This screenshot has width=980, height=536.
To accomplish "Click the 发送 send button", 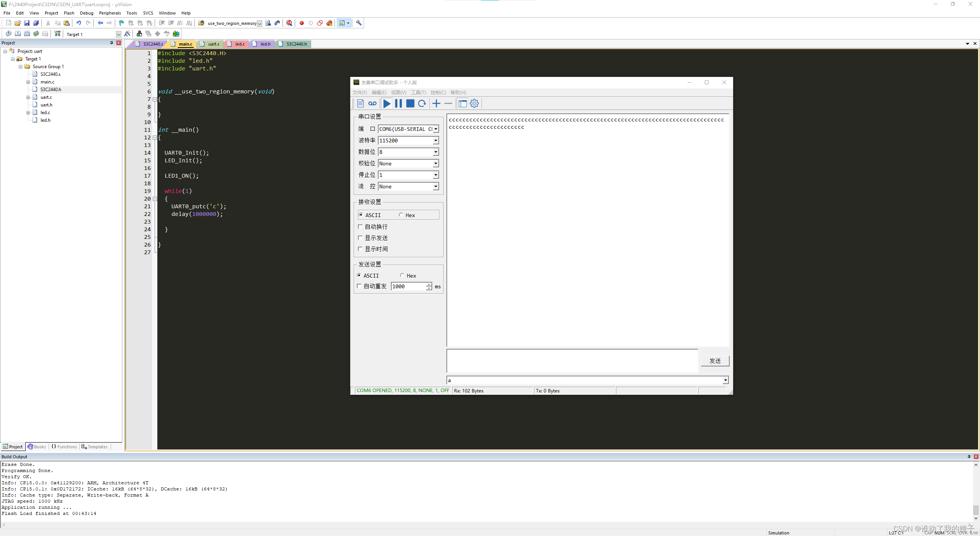I will [715, 361].
